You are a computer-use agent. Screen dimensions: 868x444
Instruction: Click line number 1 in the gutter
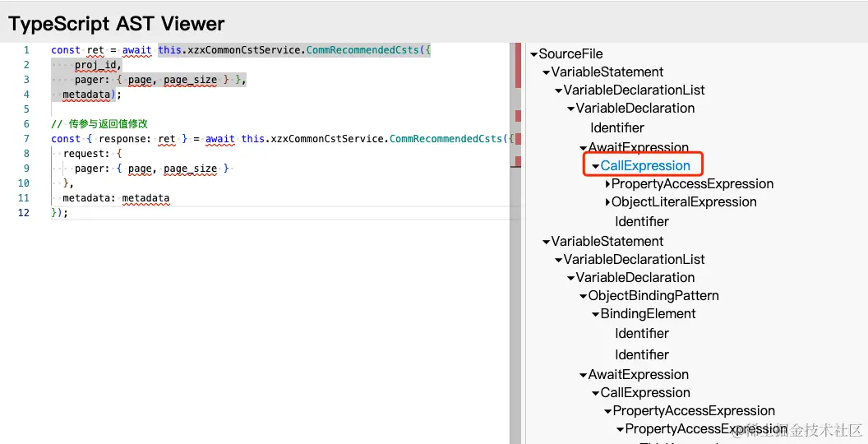(x=26, y=50)
